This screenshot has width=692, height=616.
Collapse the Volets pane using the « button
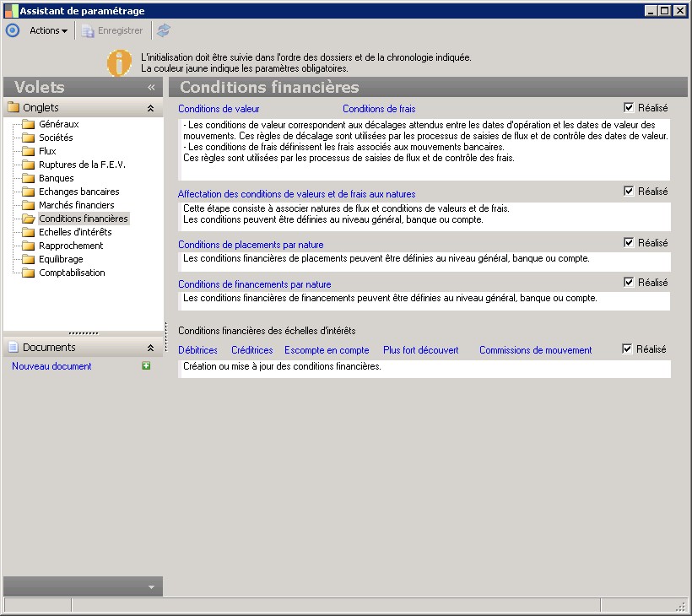(x=152, y=86)
